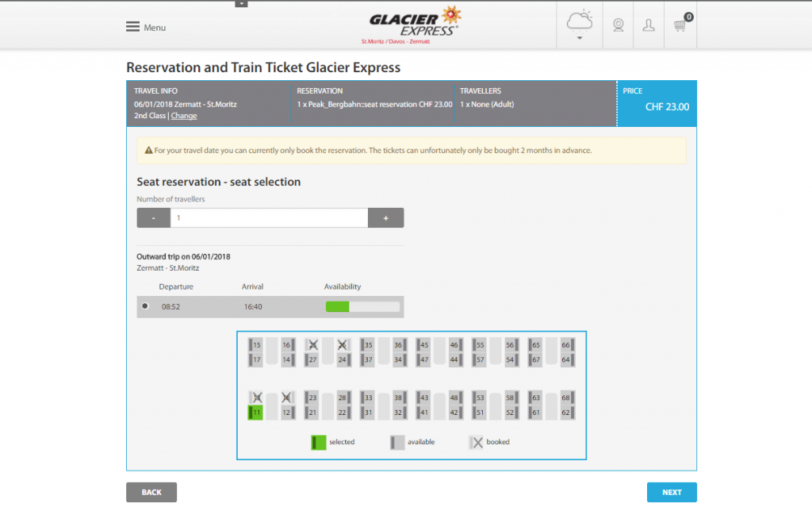Pick seat 68
The height and width of the screenshot is (507, 812).
coord(568,398)
